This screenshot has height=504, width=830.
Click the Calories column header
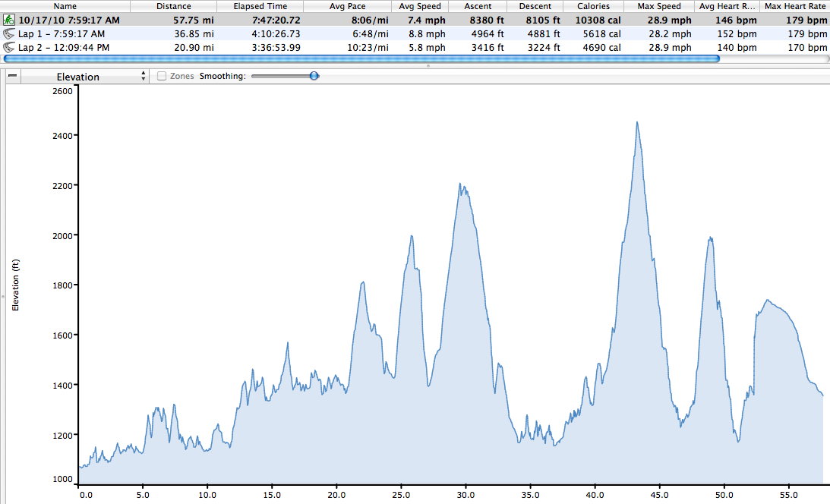[x=592, y=6]
